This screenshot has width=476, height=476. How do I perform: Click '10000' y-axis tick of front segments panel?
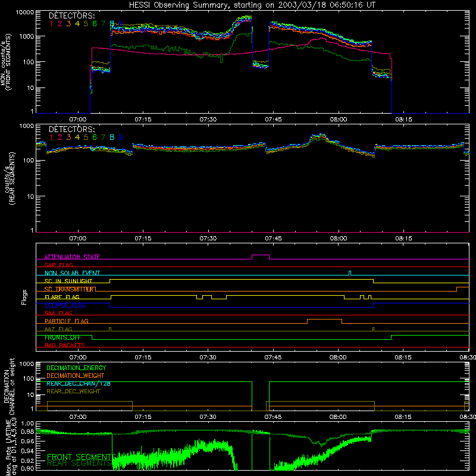coord(25,12)
